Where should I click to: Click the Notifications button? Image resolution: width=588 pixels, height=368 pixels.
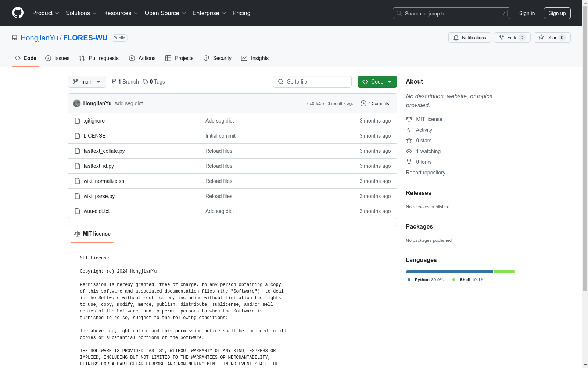[x=470, y=38]
